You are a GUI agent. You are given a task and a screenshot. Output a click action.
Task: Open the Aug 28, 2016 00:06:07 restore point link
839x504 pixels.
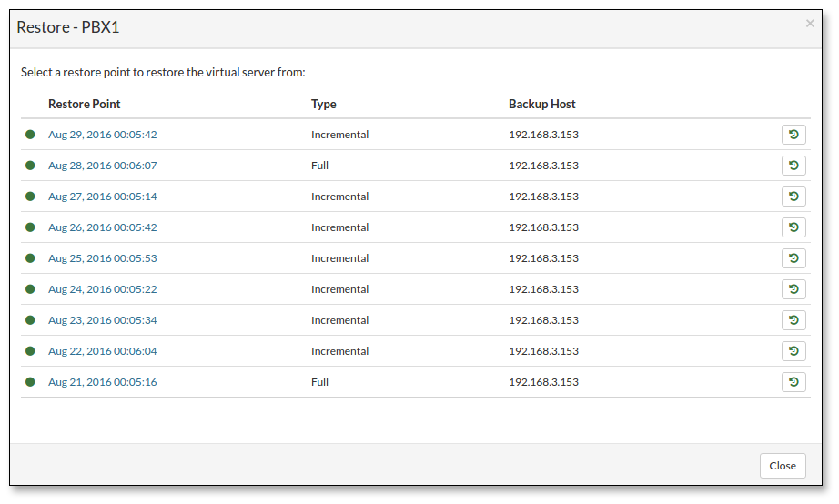pos(102,166)
